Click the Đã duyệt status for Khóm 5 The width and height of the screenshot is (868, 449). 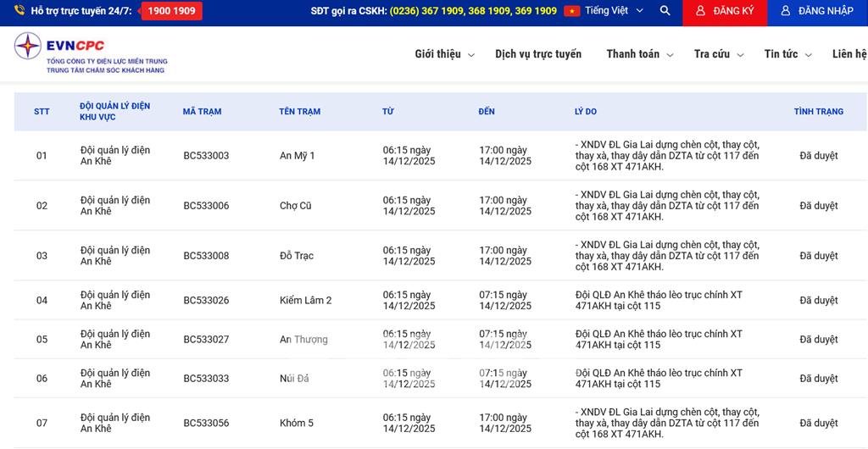[818, 423]
